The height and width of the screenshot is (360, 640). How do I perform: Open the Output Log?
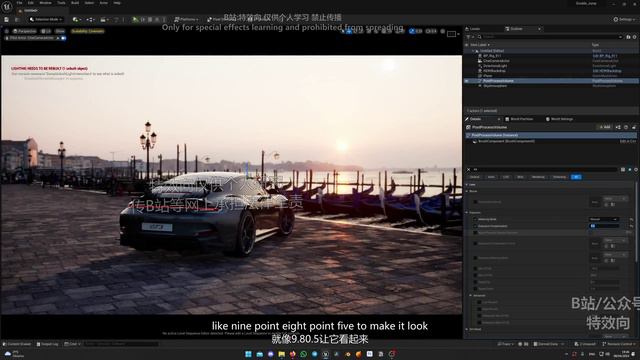47,344
